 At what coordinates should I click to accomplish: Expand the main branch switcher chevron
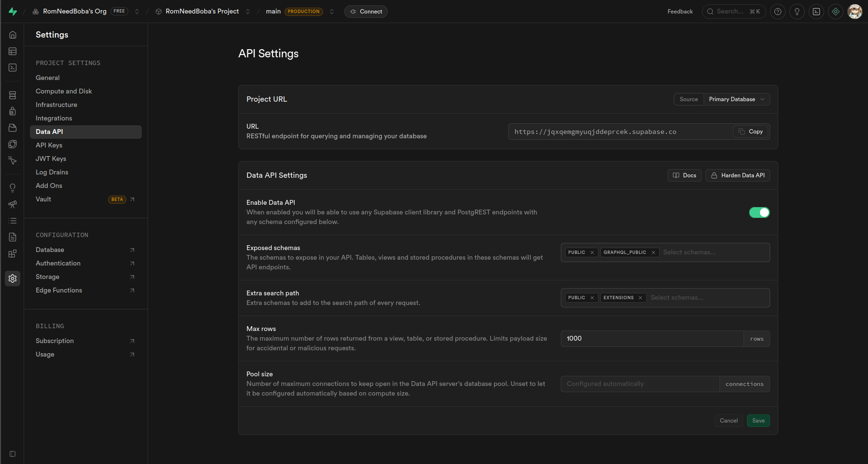pos(332,12)
